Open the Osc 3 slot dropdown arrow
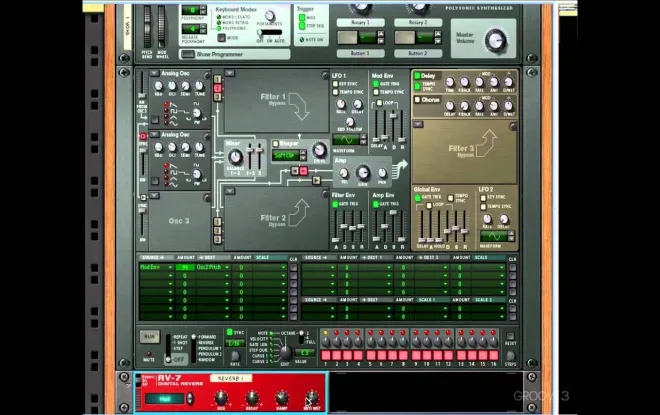Screen dimensions: 660x415 pos(154,196)
